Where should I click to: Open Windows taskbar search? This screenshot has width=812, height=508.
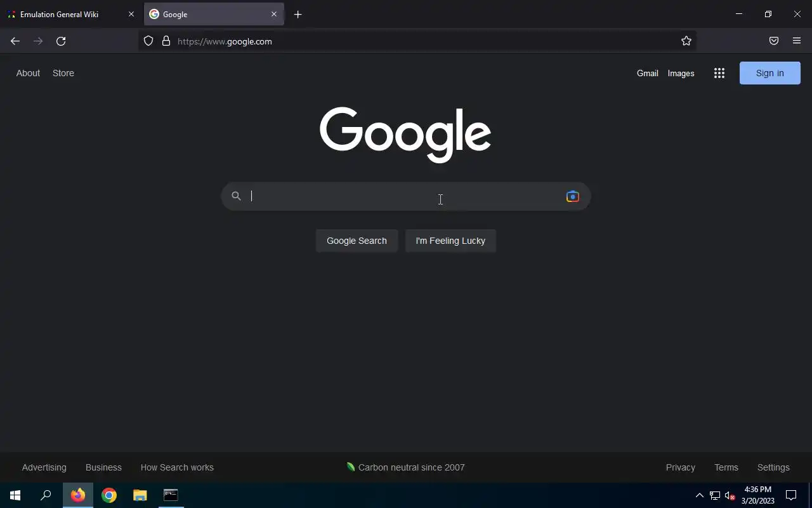pyautogui.click(x=46, y=495)
